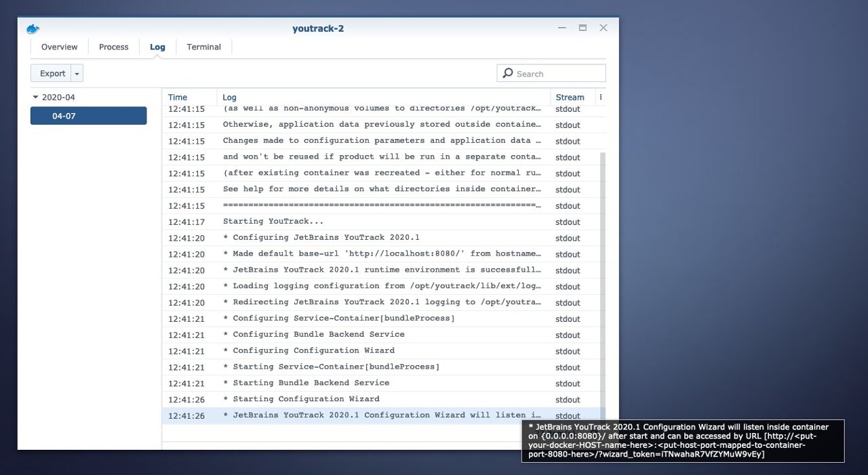Select '* Starting Bundle Backend Service' row
The image size is (868, 475).
(x=381, y=383)
